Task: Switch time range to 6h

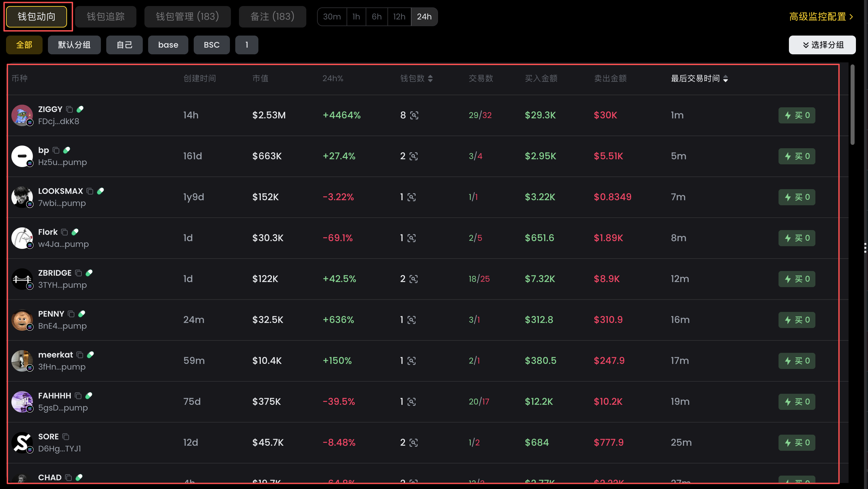Action: (376, 16)
